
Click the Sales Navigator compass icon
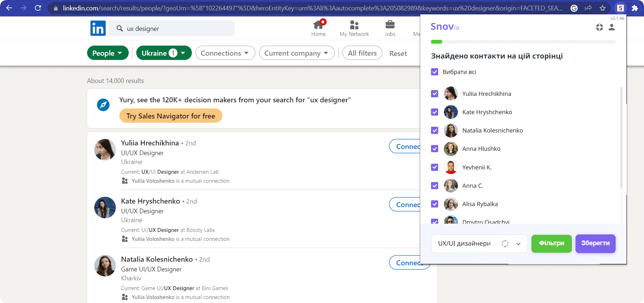click(x=103, y=105)
